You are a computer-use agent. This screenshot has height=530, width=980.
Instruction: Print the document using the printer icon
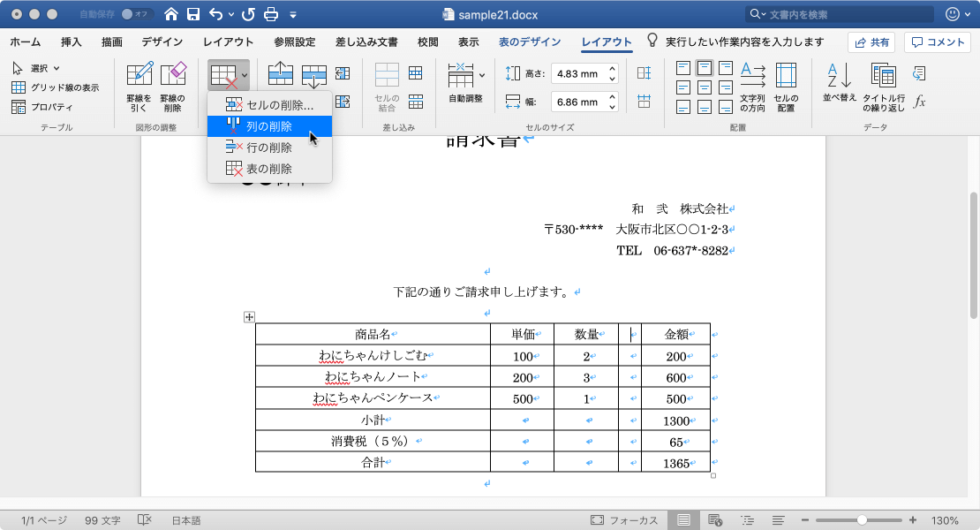(271, 14)
